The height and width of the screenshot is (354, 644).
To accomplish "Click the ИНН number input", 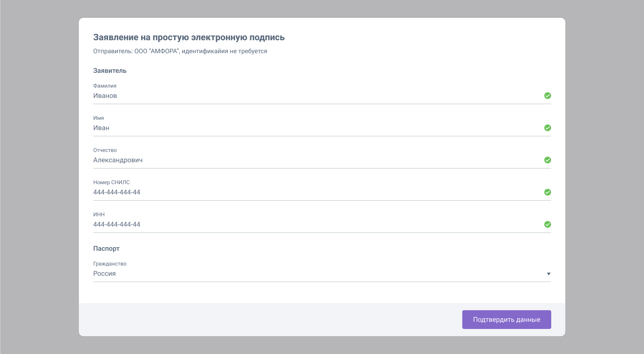I will [300, 225].
